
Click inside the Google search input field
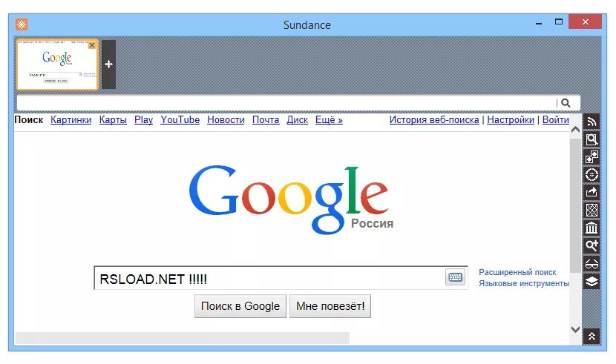270,279
